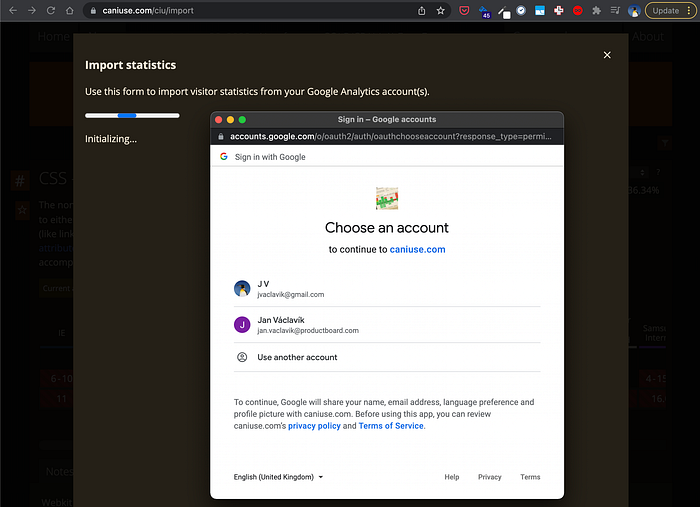Screen dimensions: 700x507
Task: Choose the Jan Václavík productboard account
Action: pos(387,325)
